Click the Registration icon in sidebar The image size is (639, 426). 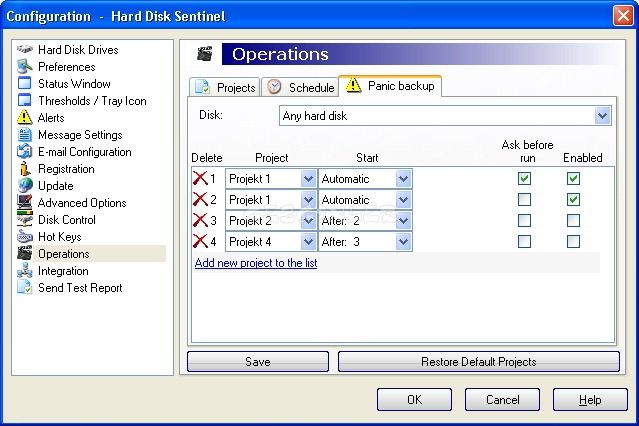(25, 169)
